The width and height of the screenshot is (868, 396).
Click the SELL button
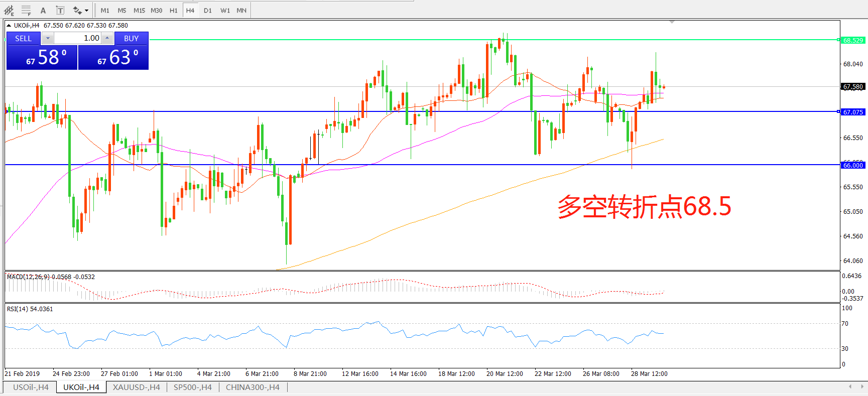(x=23, y=38)
